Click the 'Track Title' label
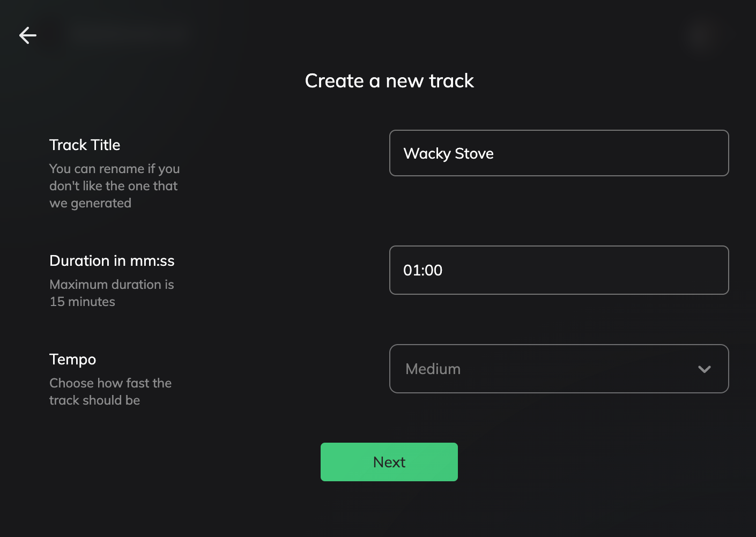Viewport: 756px width, 537px height. (85, 145)
